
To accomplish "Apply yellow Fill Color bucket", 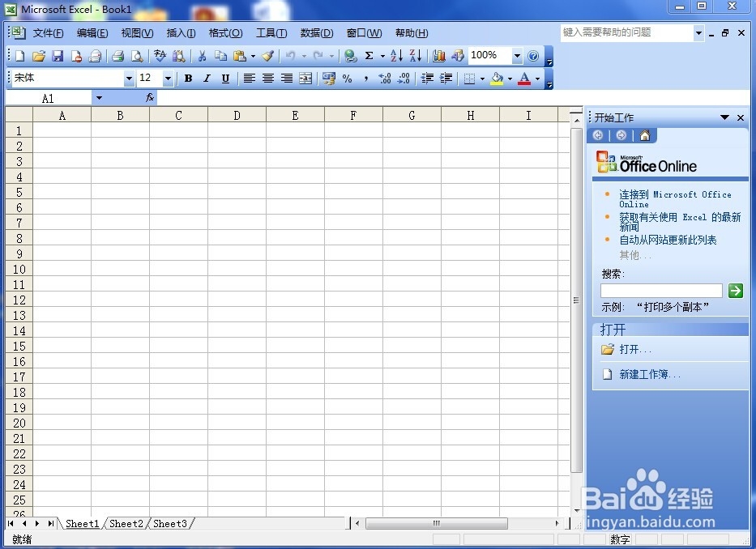I will click(x=497, y=78).
